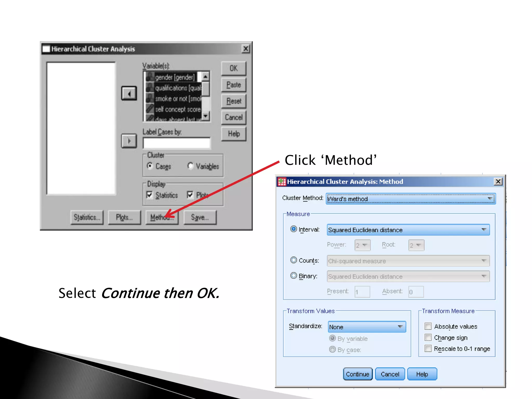This screenshot has height=399, width=532.
Task: Select 'qualifications' variable in list
Action: point(178,88)
